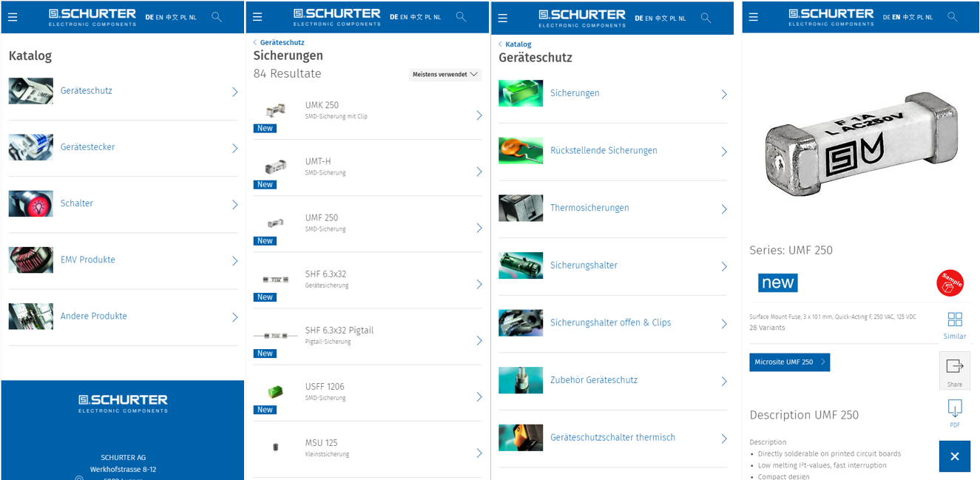Select EN language above the Geräteschutz category list
980x480 pixels.
649,18
